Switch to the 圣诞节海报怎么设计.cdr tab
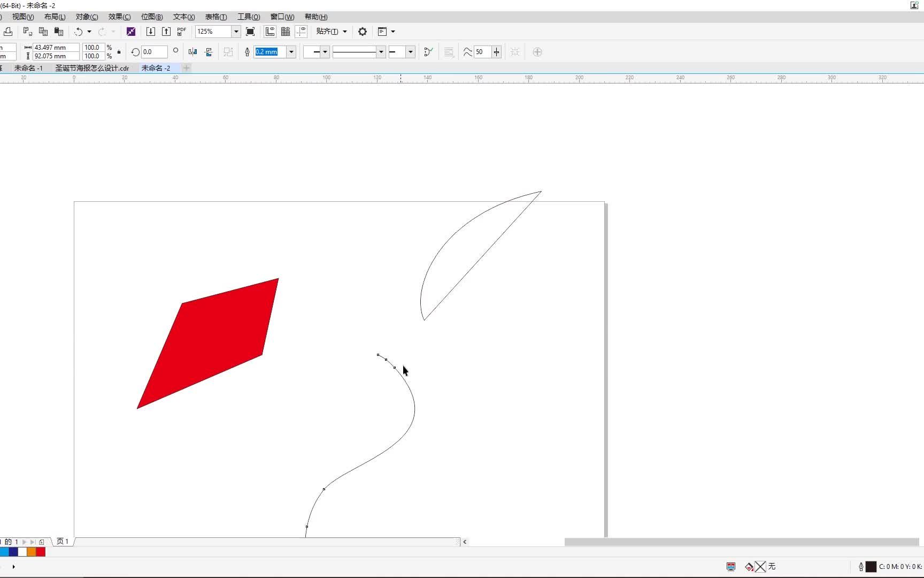This screenshot has width=924, height=578. coord(92,68)
